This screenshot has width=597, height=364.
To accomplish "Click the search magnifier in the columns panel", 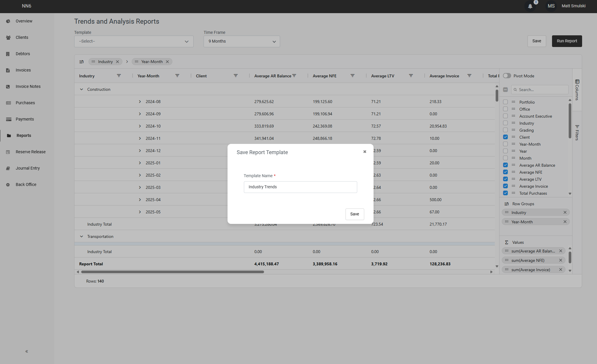I will click(x=515, y=90).
